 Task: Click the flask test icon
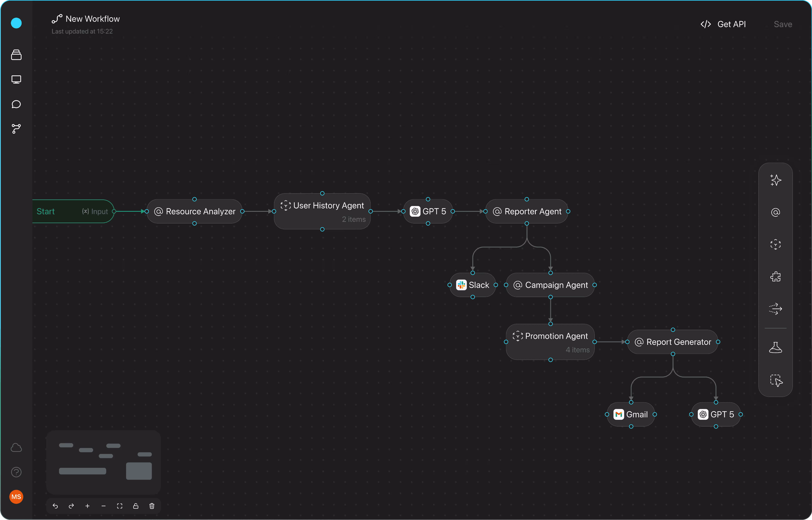775,347
